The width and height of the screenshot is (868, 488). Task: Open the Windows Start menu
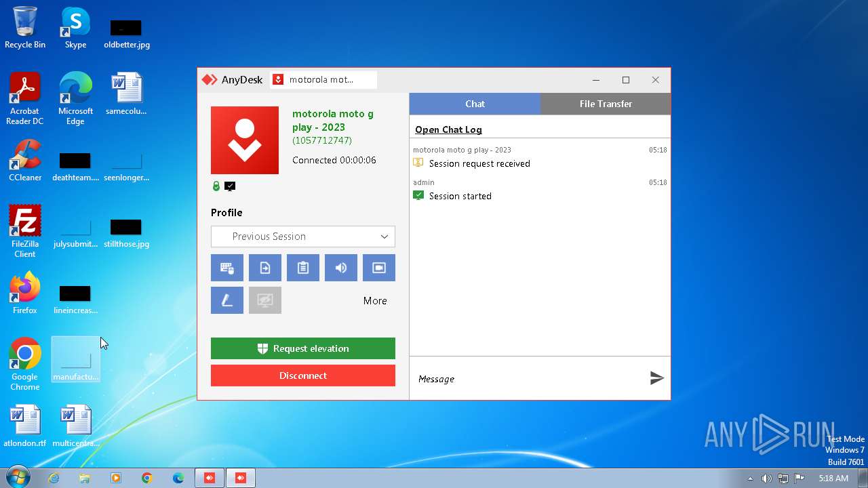(18, 477)
